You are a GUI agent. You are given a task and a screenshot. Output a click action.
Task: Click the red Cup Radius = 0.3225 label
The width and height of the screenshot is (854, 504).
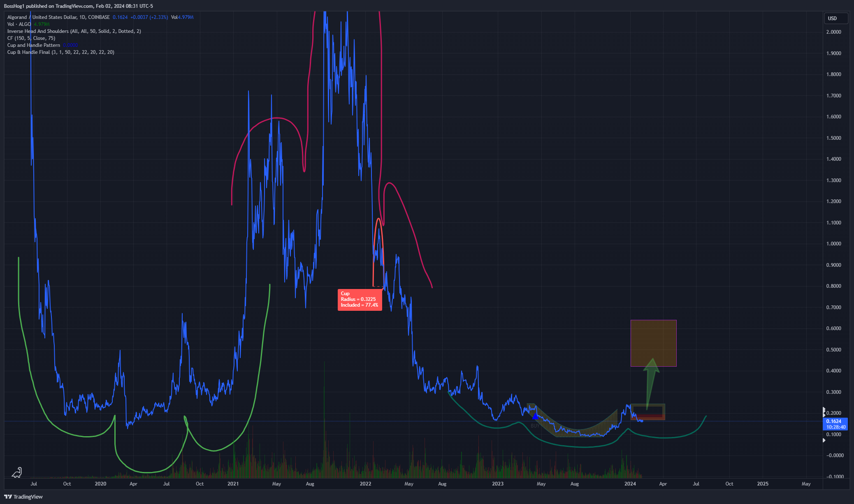tap(360, 300)
